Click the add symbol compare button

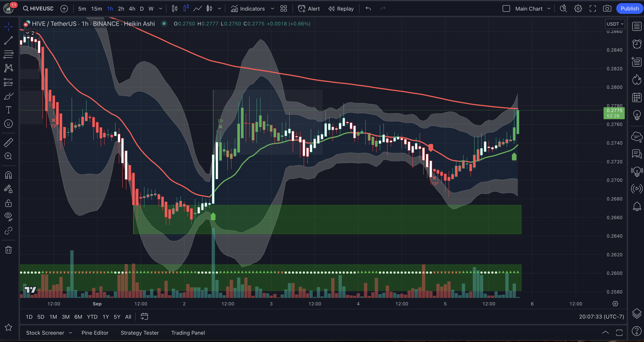[x=64, y=8]
